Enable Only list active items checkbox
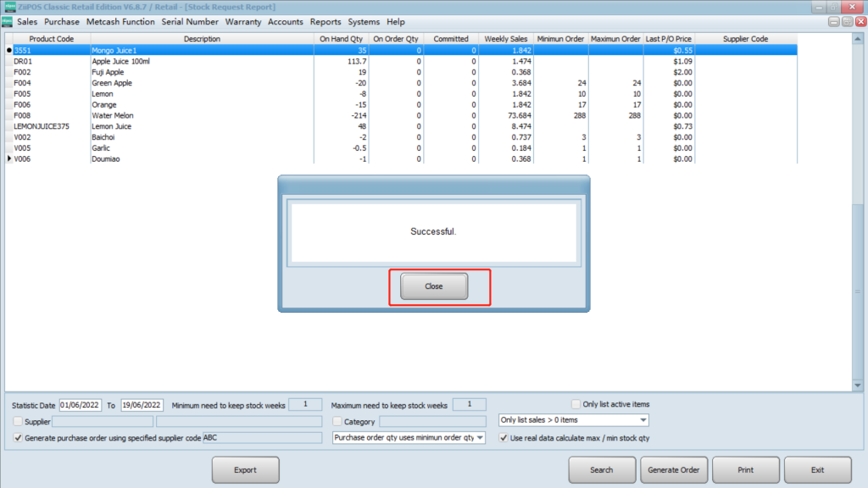Screen dimensions: 868x488 tap(576, 405)
